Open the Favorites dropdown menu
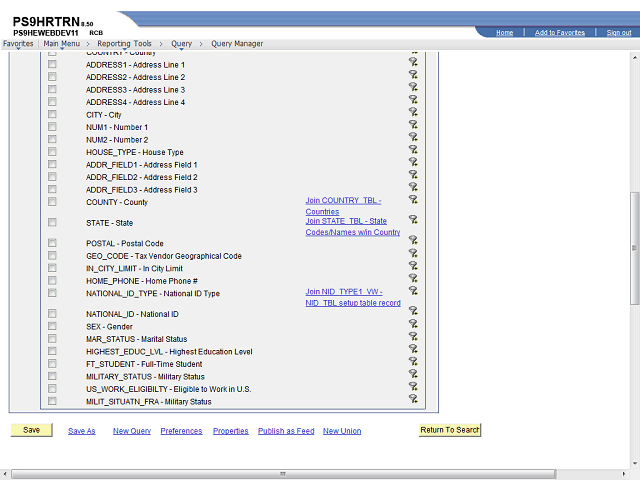Viewport: 640px width, 480px height. 18,44
